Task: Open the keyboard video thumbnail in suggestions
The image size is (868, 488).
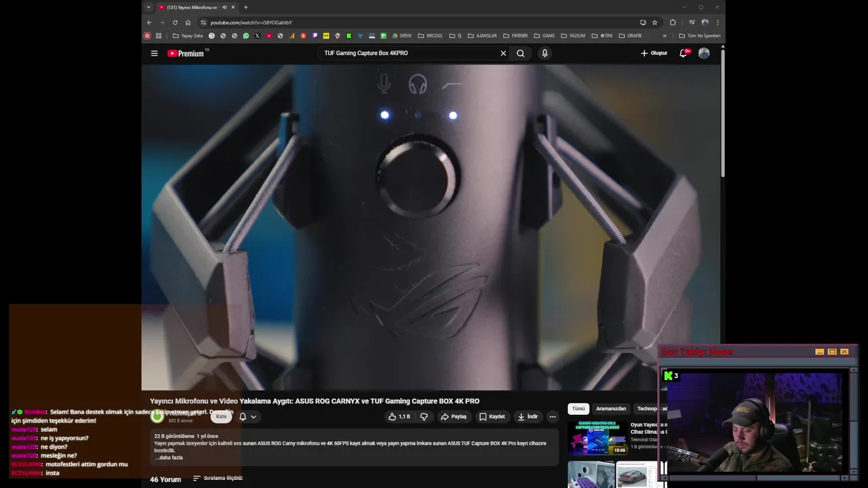Action: click(x=591, y=474)
